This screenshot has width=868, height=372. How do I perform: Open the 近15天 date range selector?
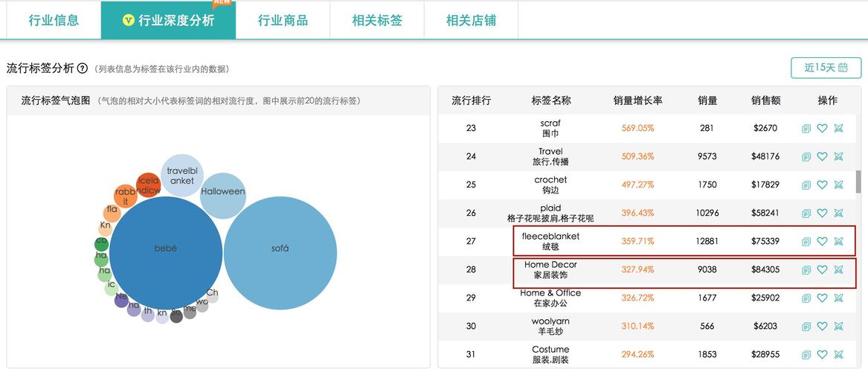[x=826, y=68]
